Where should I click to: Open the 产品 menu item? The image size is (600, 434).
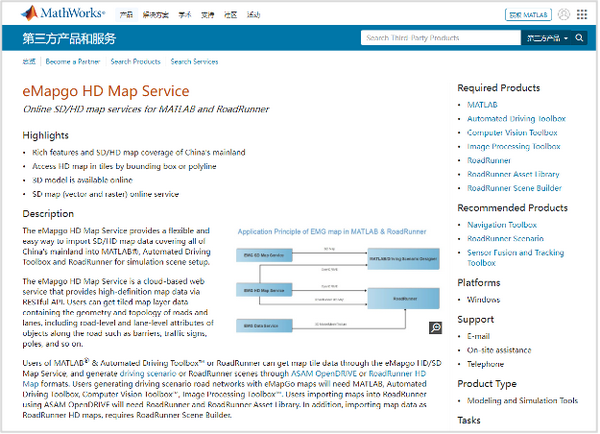coord(127,15)
